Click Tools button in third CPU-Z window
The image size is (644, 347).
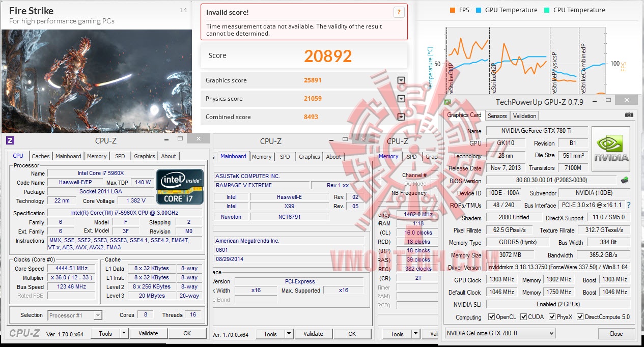coord(397,334)
